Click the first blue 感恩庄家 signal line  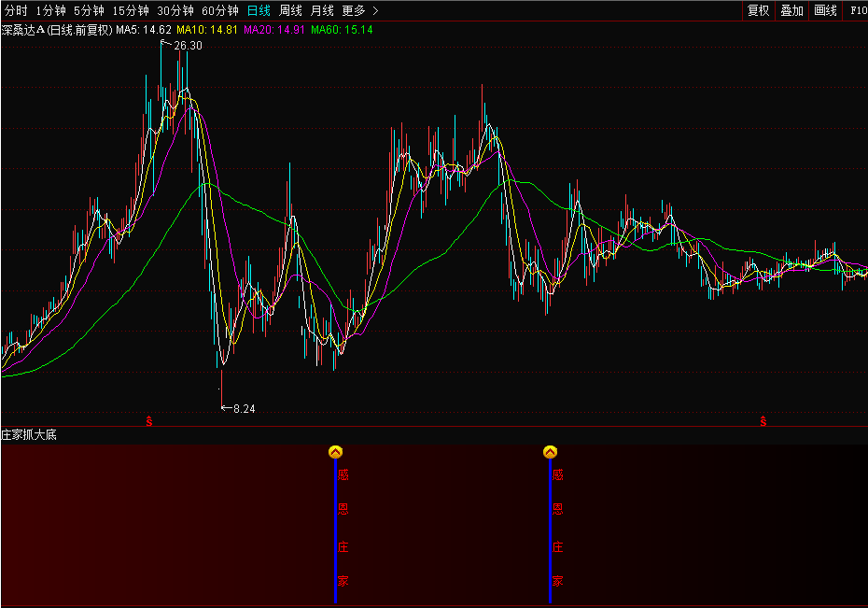point(335,530)
